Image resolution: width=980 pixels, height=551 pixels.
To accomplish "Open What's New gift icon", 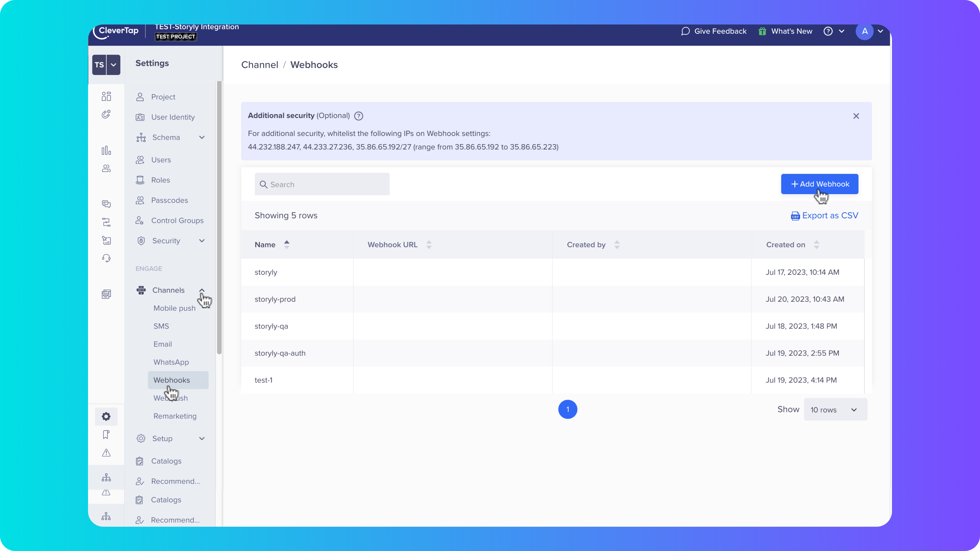I will [762, 31].
